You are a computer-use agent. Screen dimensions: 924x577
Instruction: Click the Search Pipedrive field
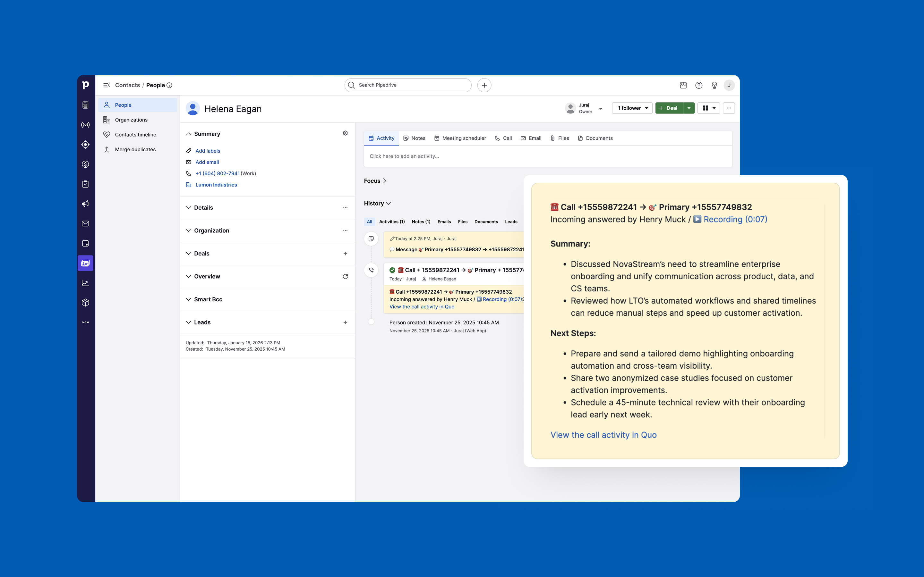coord(408,85)
